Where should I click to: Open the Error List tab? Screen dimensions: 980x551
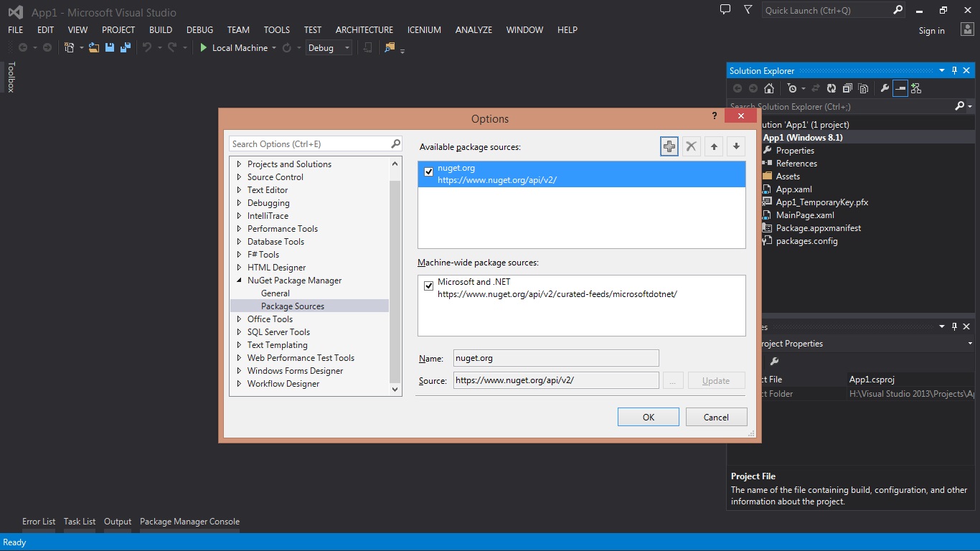[x=39, y=522]
